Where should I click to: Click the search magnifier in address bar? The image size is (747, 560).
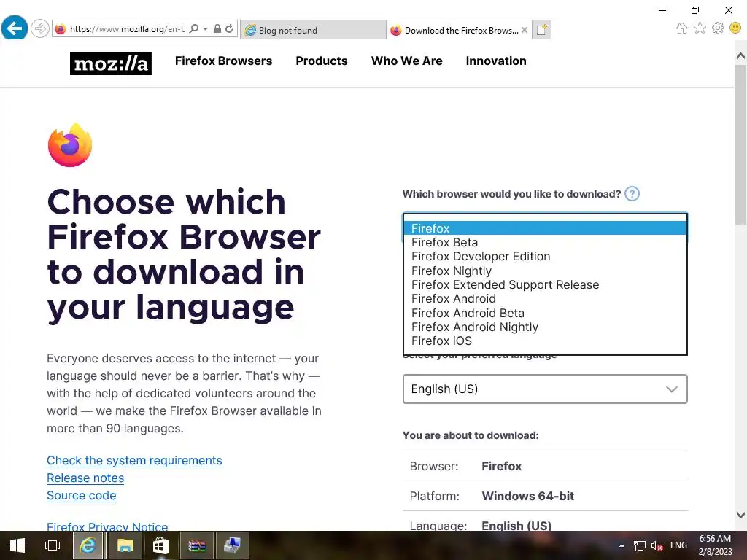click(x=194, y=29)
